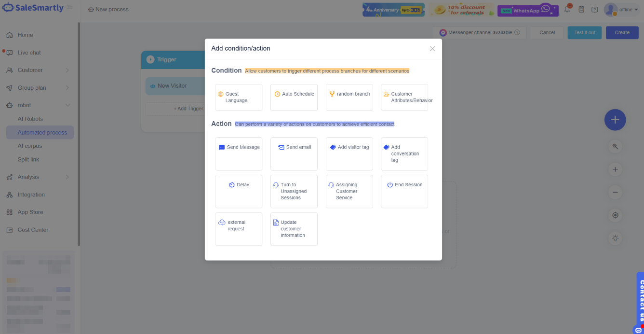
Task: Select the external request action
Action: (239, 229)
